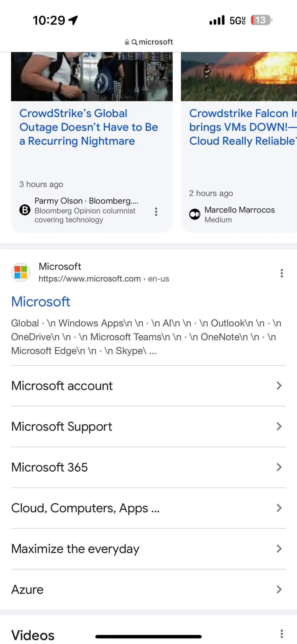Tap the microsoft address bar text

(156, 42)
